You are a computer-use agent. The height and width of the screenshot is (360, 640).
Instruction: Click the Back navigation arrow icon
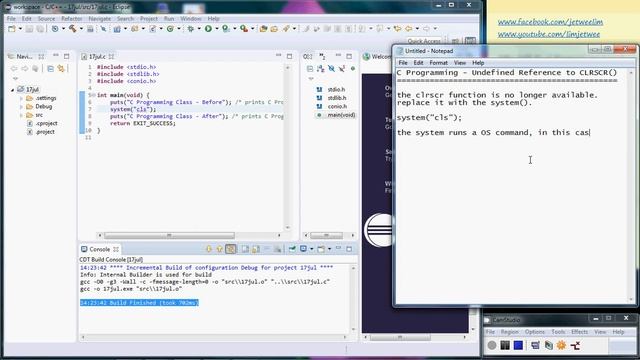click(408, 29)
